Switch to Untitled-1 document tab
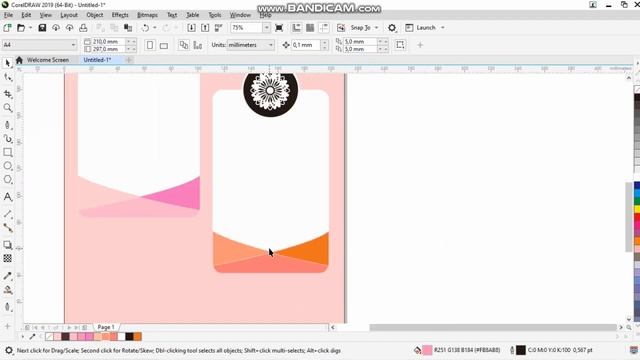 tap(97, 60)
